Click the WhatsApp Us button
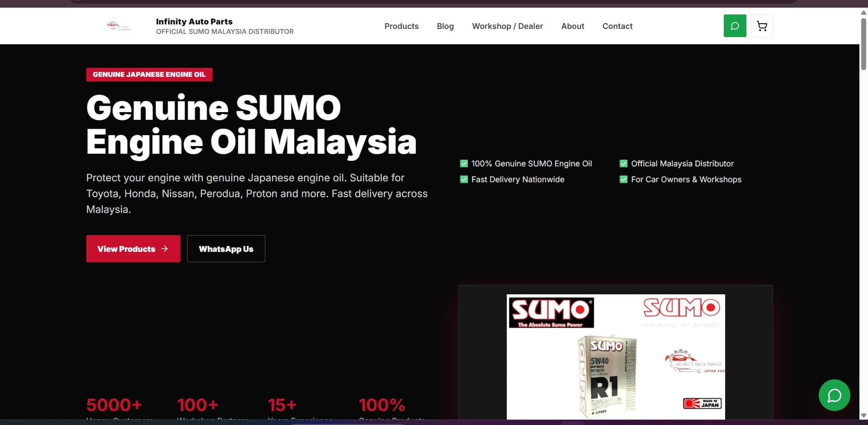868x425 pixels. coord(226,249)
